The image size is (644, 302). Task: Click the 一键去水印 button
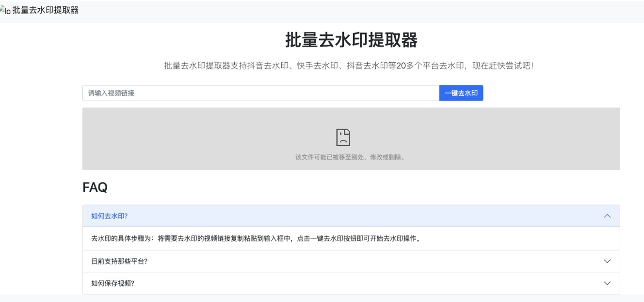point(461,93)
